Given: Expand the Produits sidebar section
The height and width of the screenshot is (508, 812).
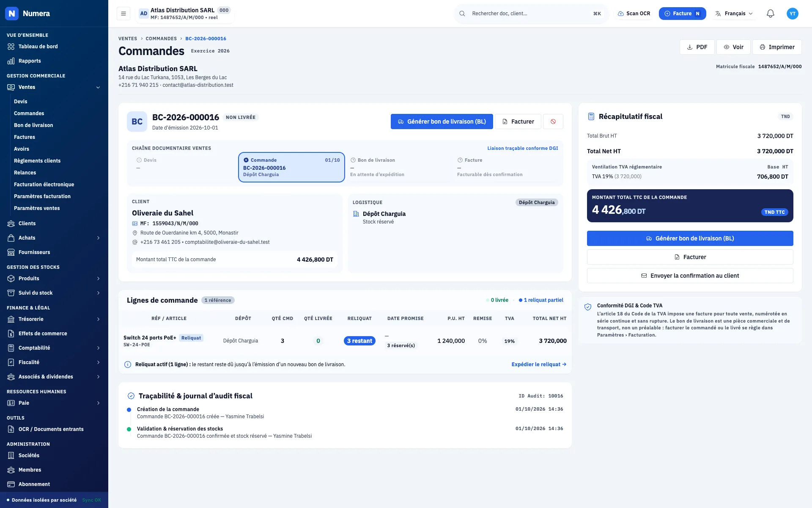Looking at the screenshot, I should tap(54, 279).
